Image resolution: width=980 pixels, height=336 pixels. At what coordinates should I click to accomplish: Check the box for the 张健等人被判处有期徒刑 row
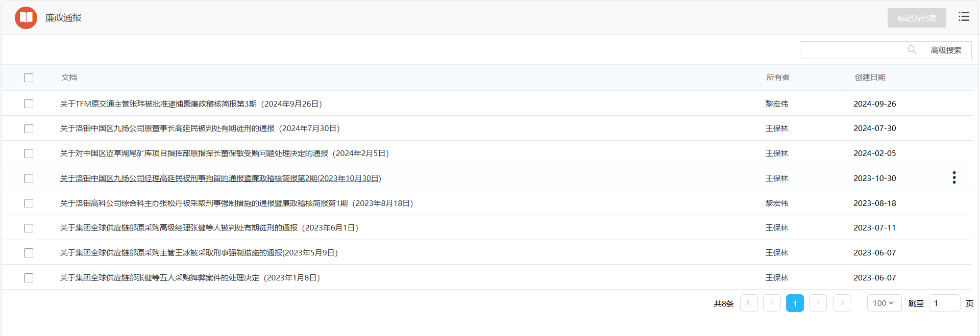coord(29,228)
